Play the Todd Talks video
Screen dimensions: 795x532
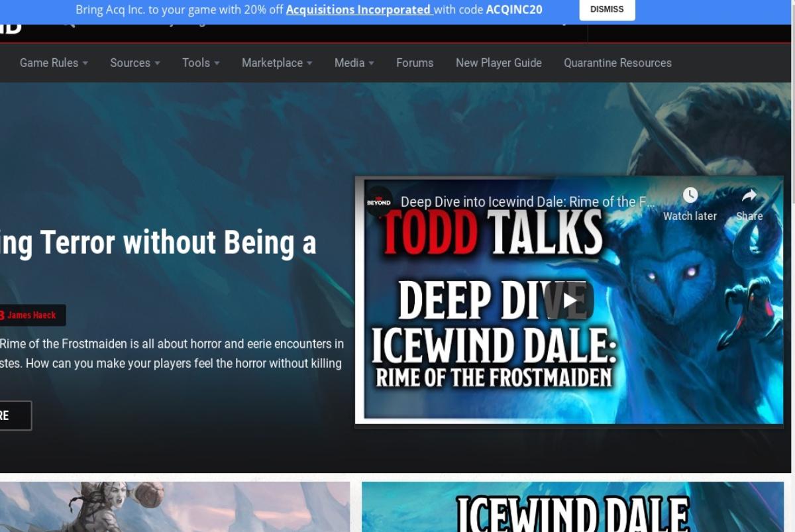tap(570, 300)
